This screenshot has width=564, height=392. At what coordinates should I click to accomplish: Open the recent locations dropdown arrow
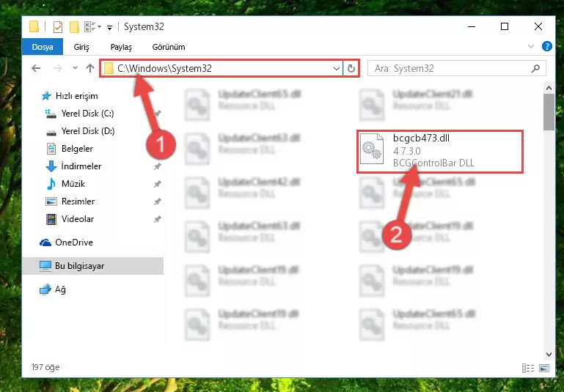point(75,68)
